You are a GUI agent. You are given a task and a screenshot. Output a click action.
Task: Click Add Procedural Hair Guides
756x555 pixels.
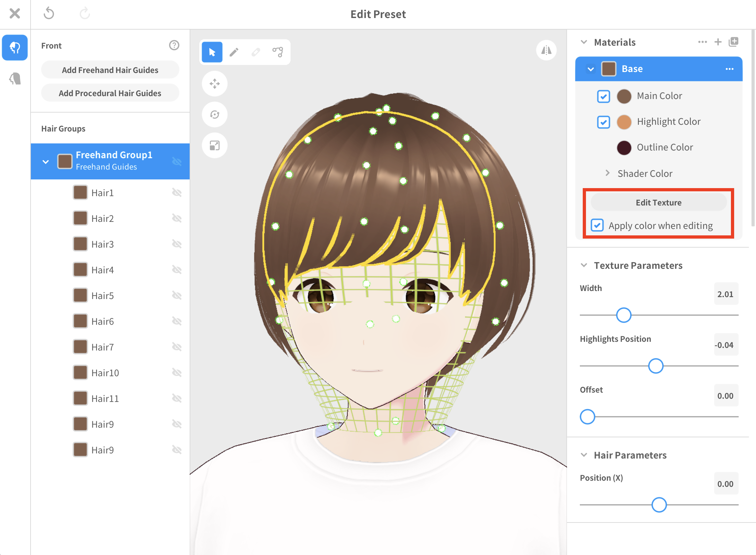click(x=110, y=93)
